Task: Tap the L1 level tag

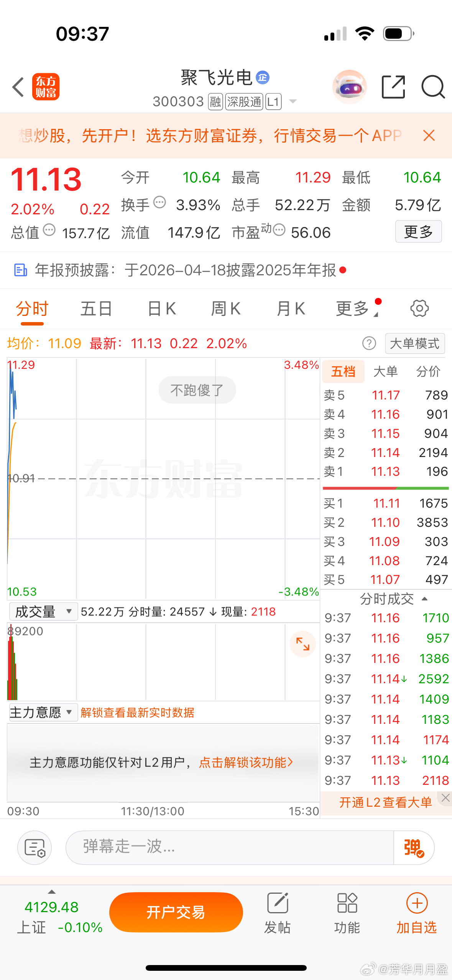Action: pyautogui.click(x=273, y=102)
